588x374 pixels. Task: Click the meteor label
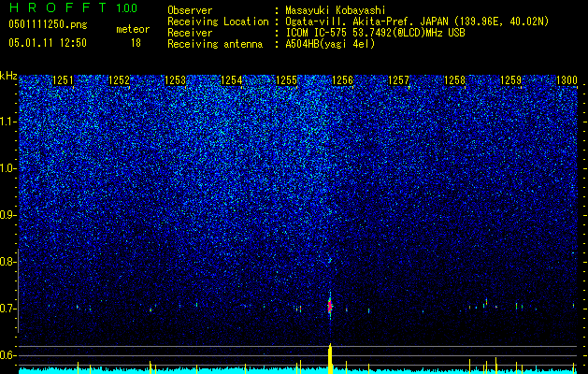(133, 29)
